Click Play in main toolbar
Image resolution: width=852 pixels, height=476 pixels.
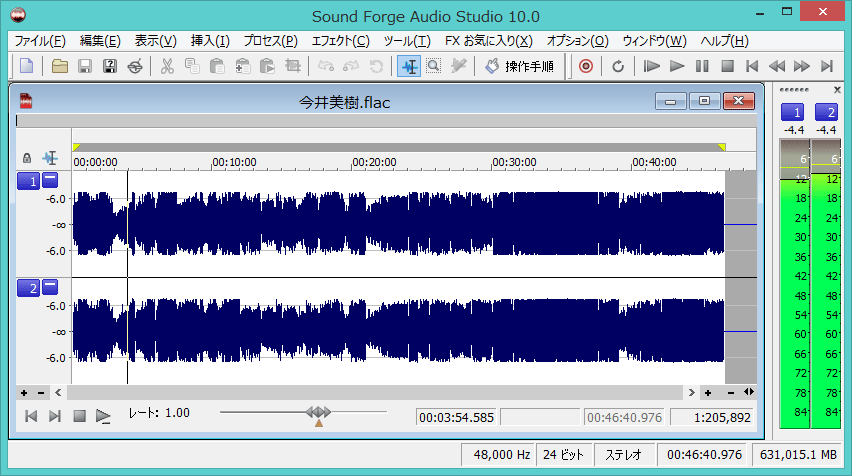(676, 66)
